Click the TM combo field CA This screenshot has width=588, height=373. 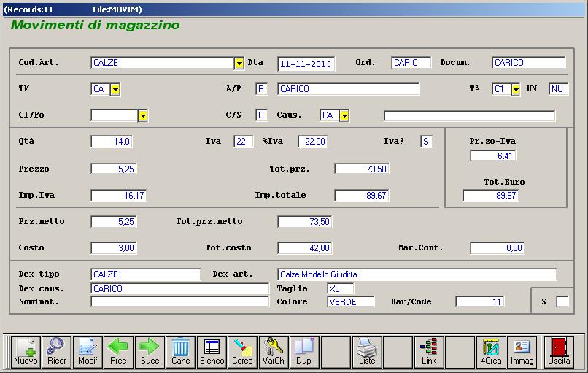coord(101,89)
